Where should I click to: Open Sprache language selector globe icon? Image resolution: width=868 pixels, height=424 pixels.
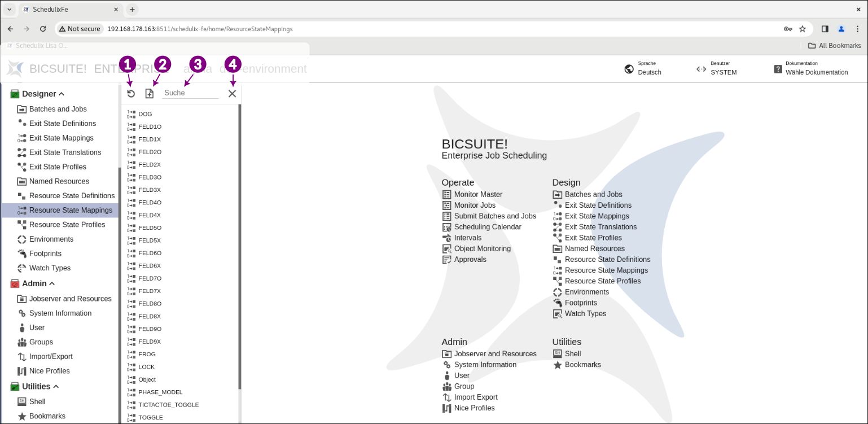[x=629, y=69]
